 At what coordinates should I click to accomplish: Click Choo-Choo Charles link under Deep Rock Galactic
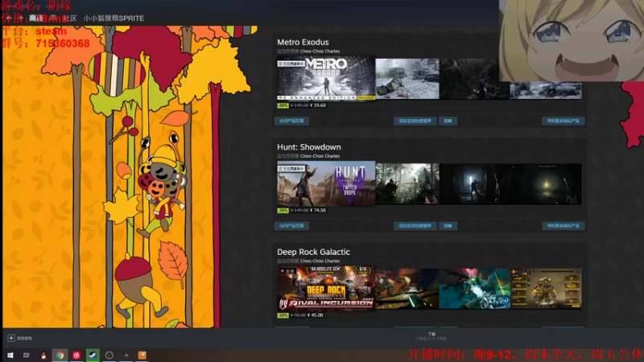[x=320, y=261]
